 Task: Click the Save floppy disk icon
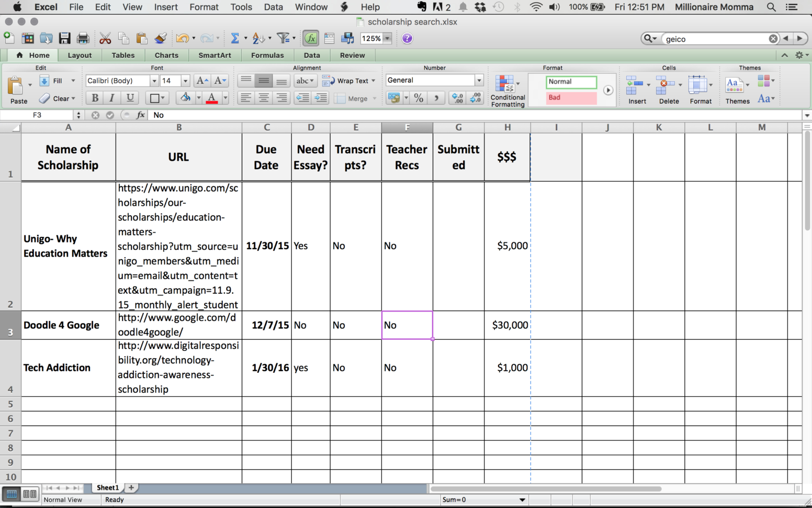click(64, 38)
